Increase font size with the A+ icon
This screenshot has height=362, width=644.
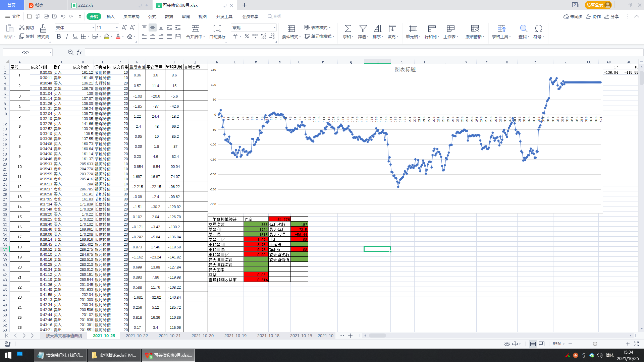tap(124, 27)
